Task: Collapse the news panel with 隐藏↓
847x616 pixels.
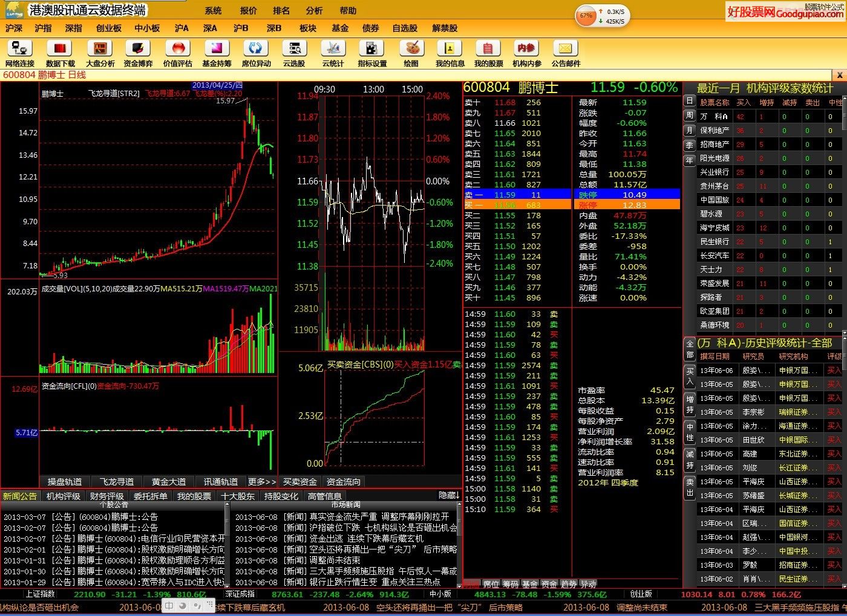Action: pyautogui.click(x=449, y=495)
